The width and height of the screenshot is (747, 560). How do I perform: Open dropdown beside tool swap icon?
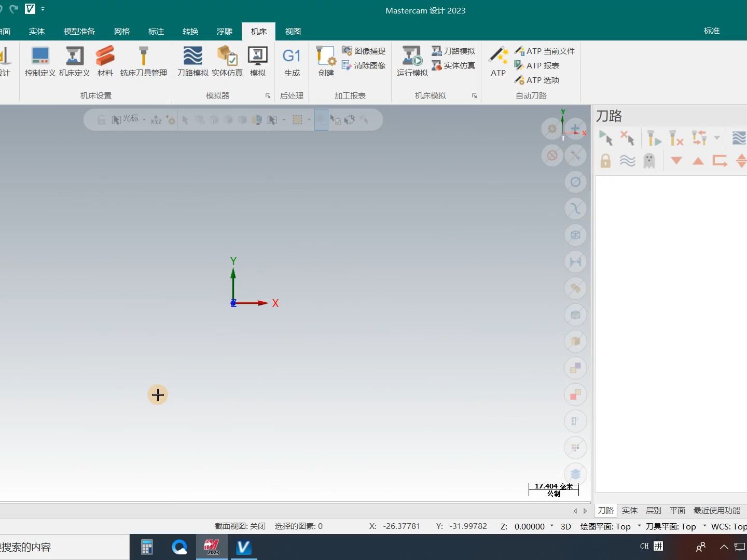(x=717, y=138)
